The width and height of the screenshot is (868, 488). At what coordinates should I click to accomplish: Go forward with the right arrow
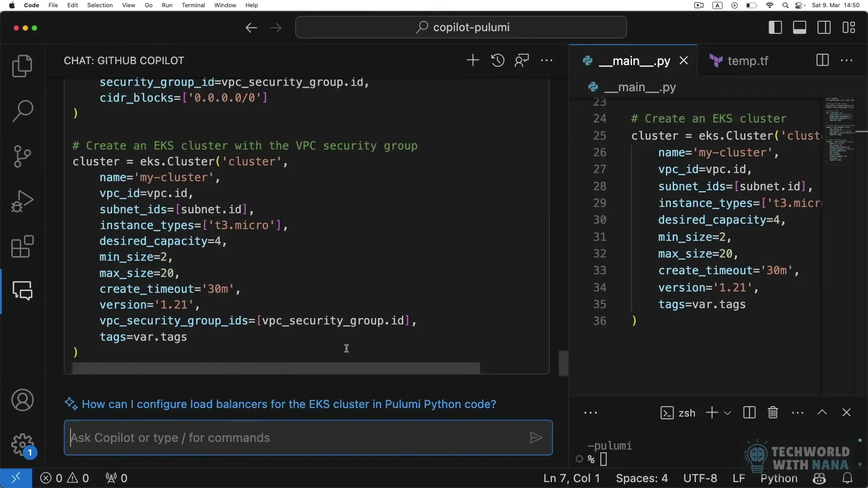coord(275,28)
